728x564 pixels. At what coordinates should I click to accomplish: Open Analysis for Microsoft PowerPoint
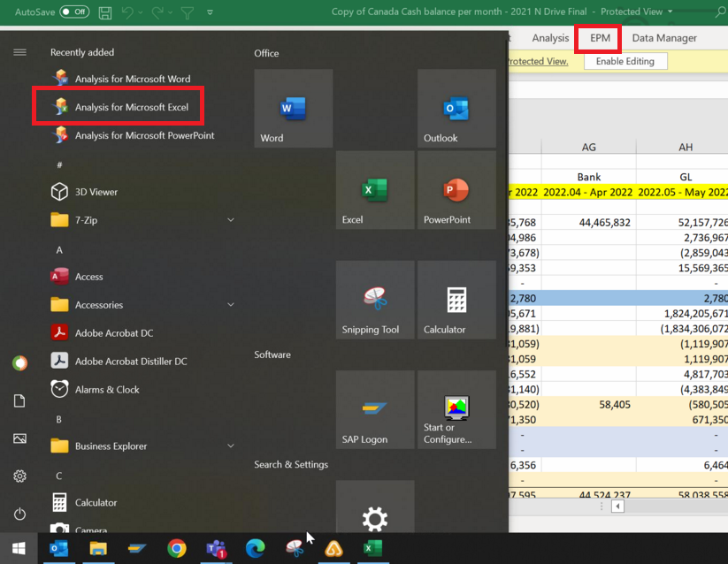point(134,135)
